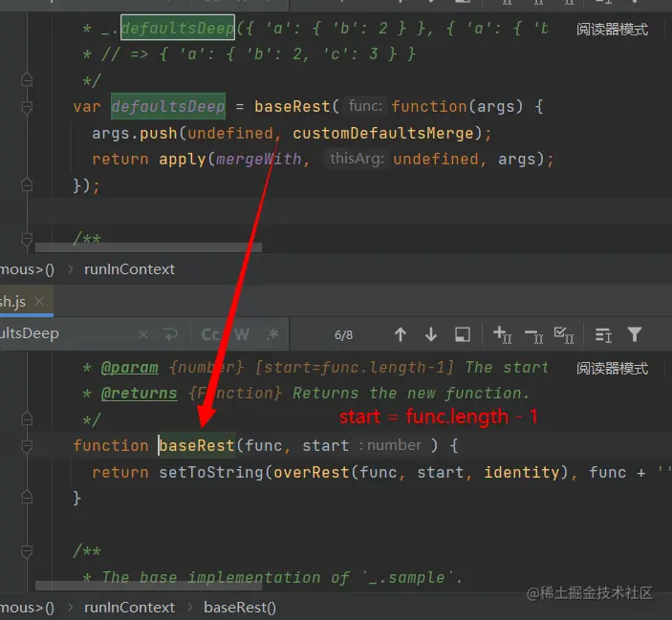Click the anonymous function breadcrumb in the lower editor

point(27,608)
